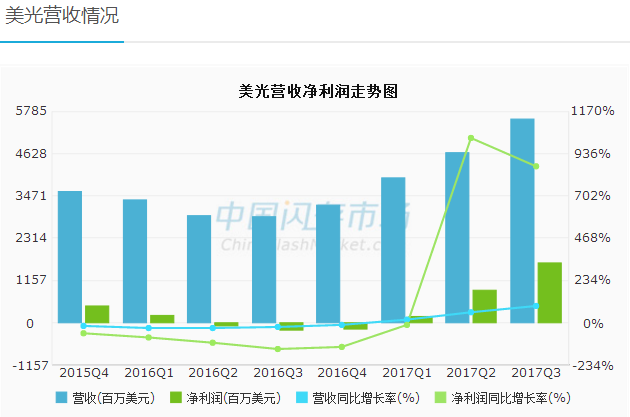The height and width of the screenshot is (417, 630).
Task: Select the 2016Q1 revenue bar
Action: [135, 261]
